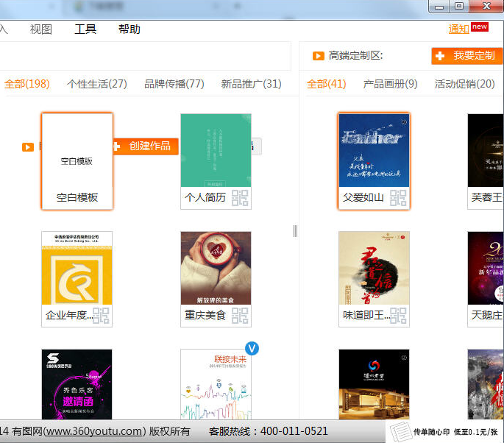Image resolution: width=504 pixels, height=443 pixels.
Task: Open the 企业年度 template thumbnail
Action: pos(77,268)
